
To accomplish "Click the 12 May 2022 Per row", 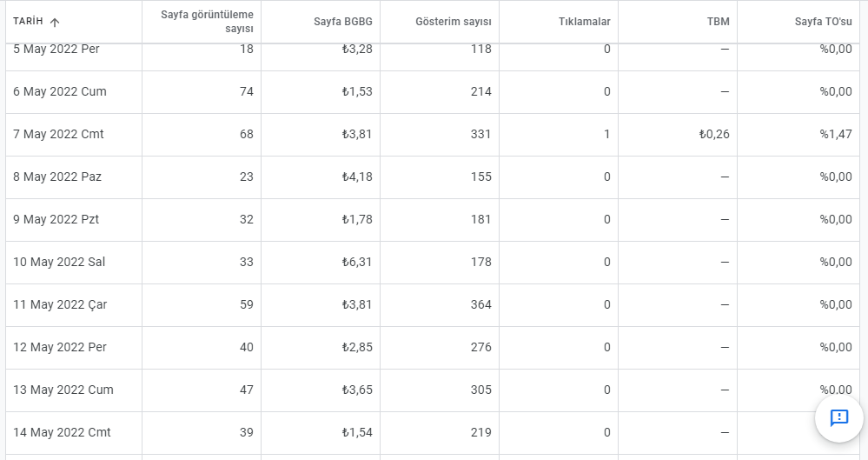I will click(x=433, y=348).
